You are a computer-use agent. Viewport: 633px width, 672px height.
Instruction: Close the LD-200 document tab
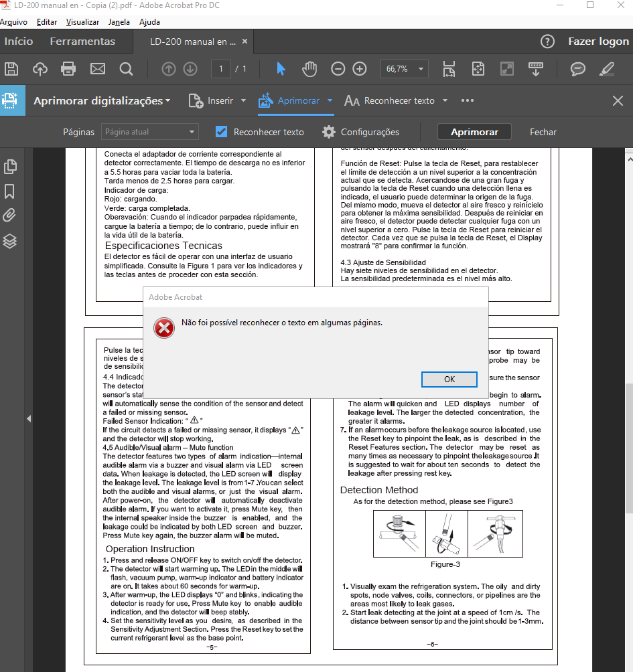click(x=245, y=41)
